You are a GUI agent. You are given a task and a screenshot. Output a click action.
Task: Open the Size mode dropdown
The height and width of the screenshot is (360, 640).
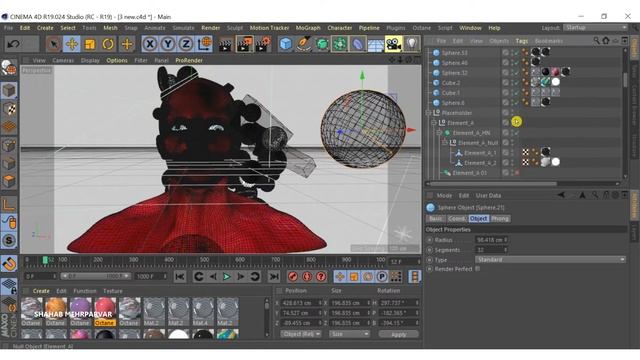pyautogui.click(x=349, y=334)
